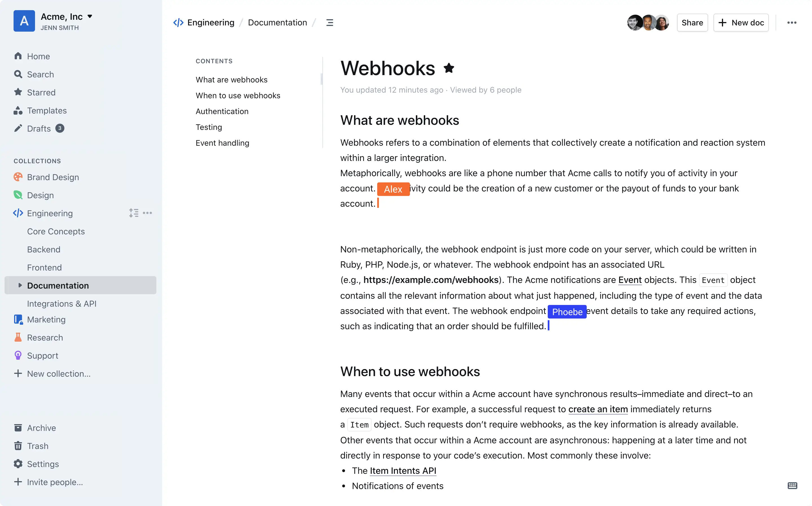812x506 pixels.
Task: Click the Share button
Action: [x=692, y=22]
